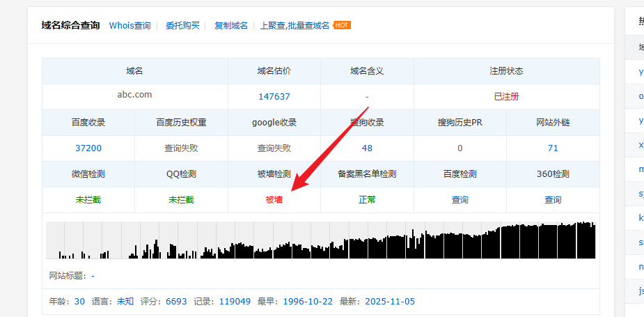Click the domain valuation 147637
This screenshot has width=644, height=317.
274,97
